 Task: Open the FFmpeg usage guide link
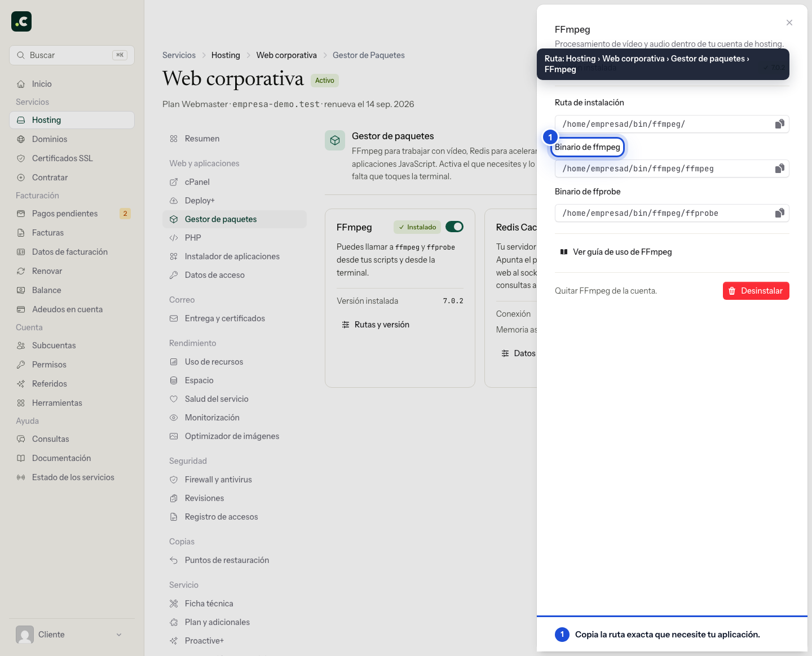(x=616, y=252)
